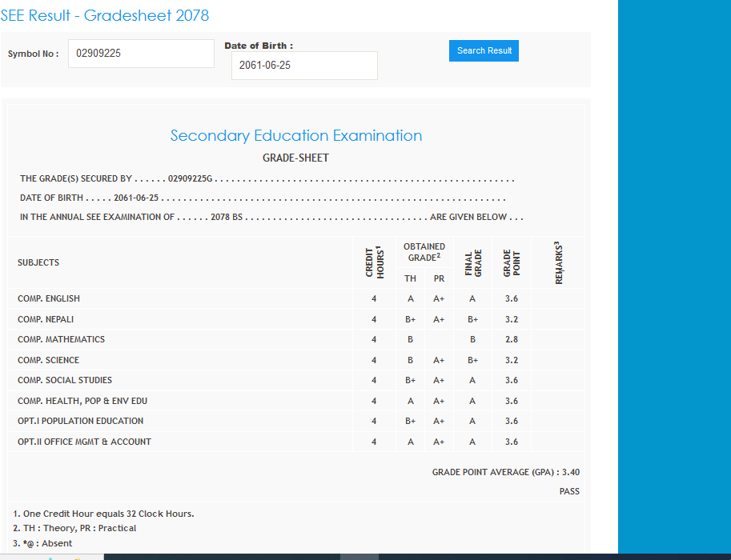731x560 pixels.
Task: Select the COMP. ENGLISH subject row
Action: click(x=49, y=298)
